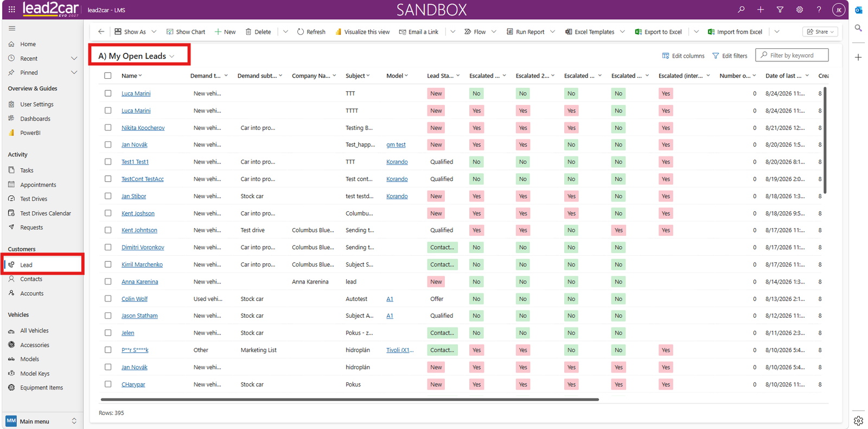Open the Name column header menu

coord(132,76)
